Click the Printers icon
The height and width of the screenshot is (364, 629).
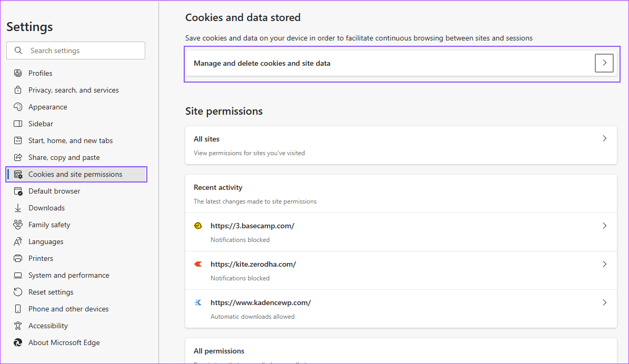(x=17, y=258)
